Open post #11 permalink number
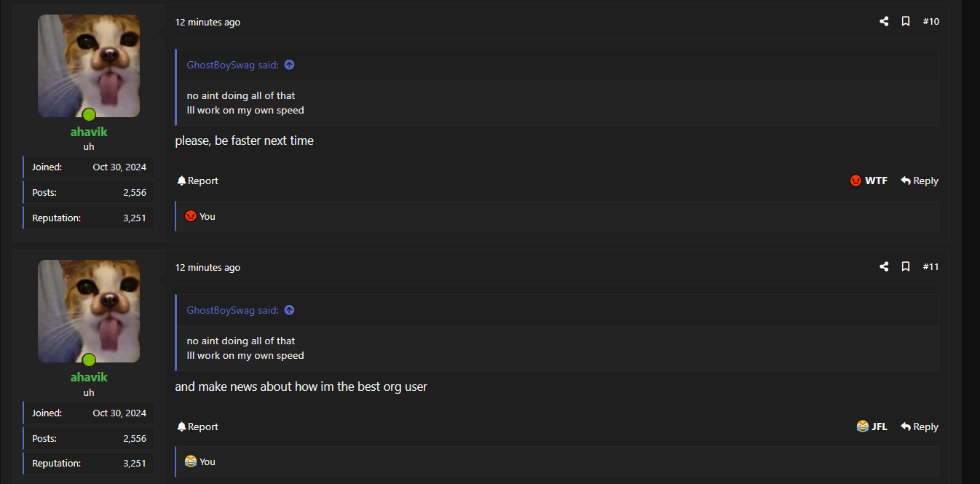Screen dimensions: 980x484 (x=931, y=267)
